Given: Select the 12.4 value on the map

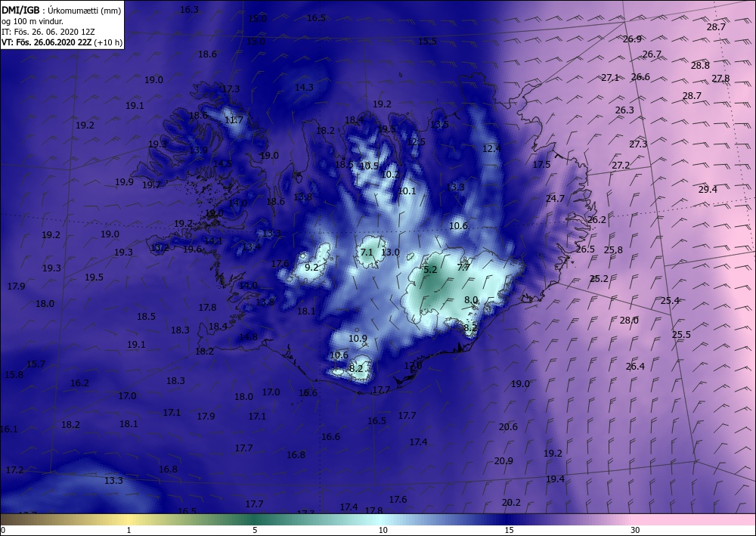Looking at the screenshot, I should [x=491, y=148].
